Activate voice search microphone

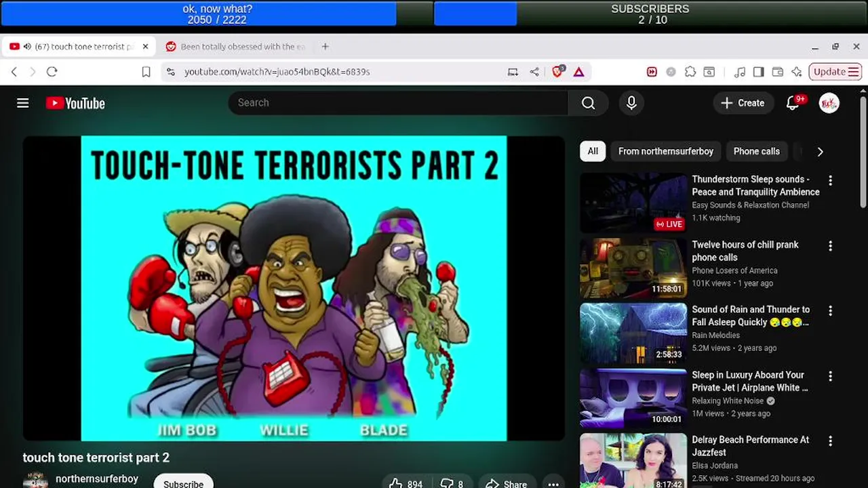point(631,103)
